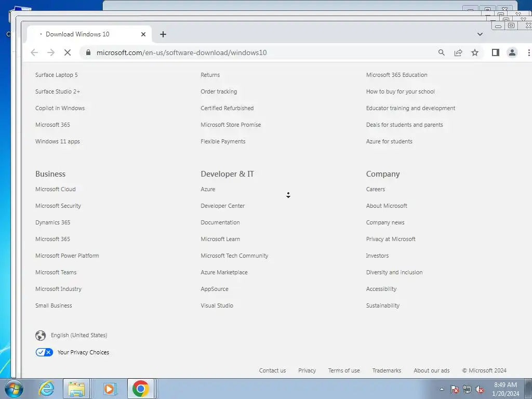Show hidden system tray icons

click(x=442, y=389)
